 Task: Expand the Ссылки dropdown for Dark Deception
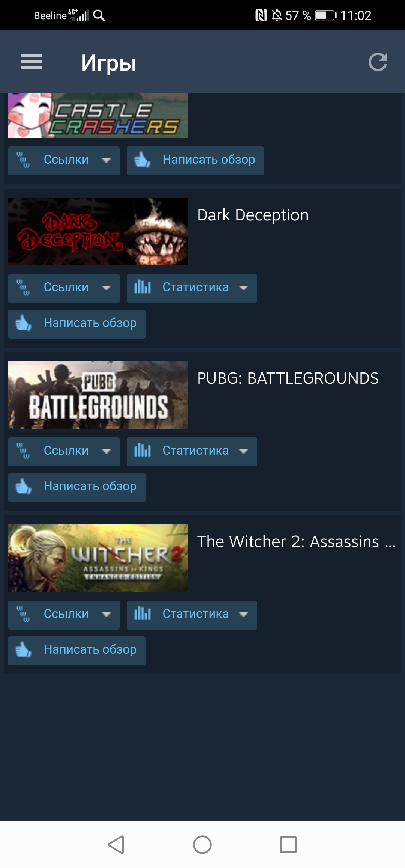tap(64, 288)
